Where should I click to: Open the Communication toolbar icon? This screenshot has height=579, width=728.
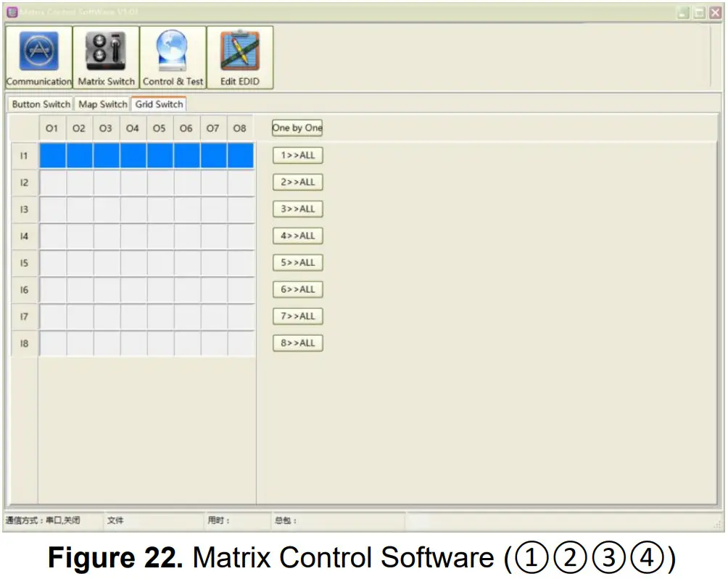[39, 57]
